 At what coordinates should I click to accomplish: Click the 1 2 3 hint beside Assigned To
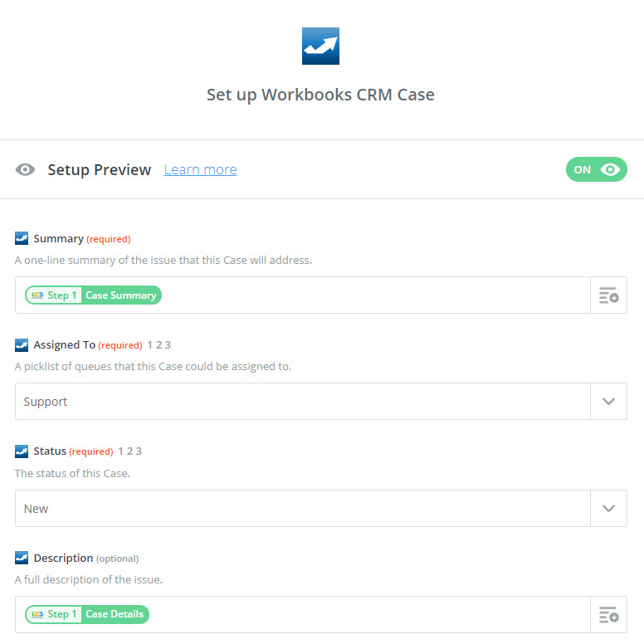[159, 345]
